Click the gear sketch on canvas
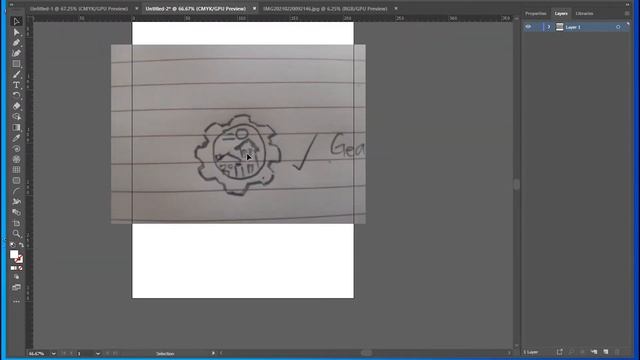The width and height of the screenshot is (640, 360). click(x=238, y=155)
